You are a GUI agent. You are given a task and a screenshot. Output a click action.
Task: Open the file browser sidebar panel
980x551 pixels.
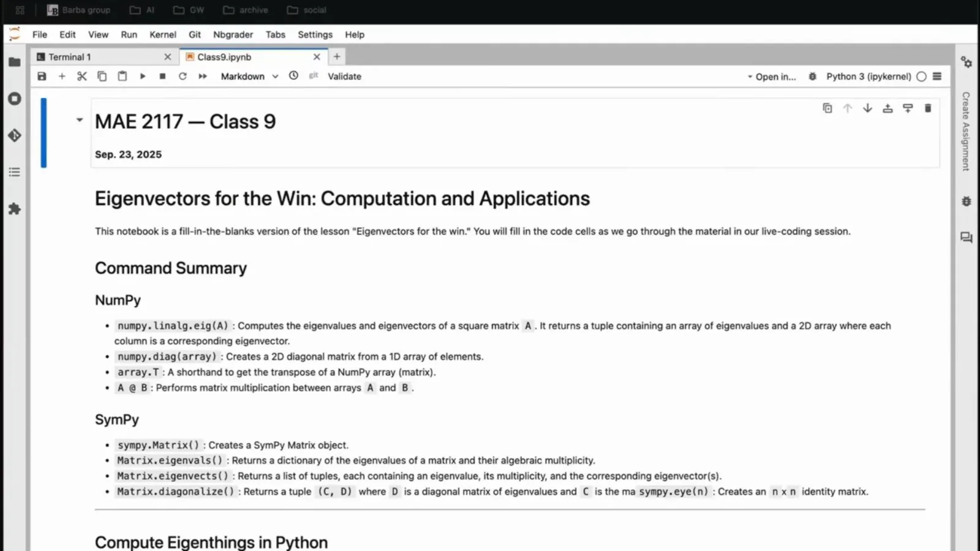coord(15,62)
